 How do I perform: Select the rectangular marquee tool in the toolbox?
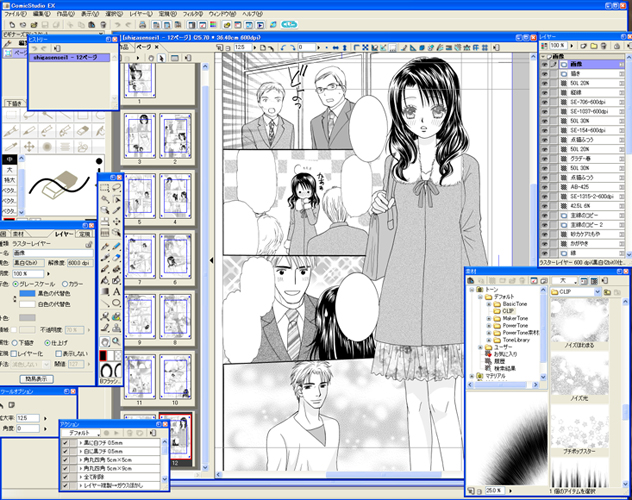point(105,188)
